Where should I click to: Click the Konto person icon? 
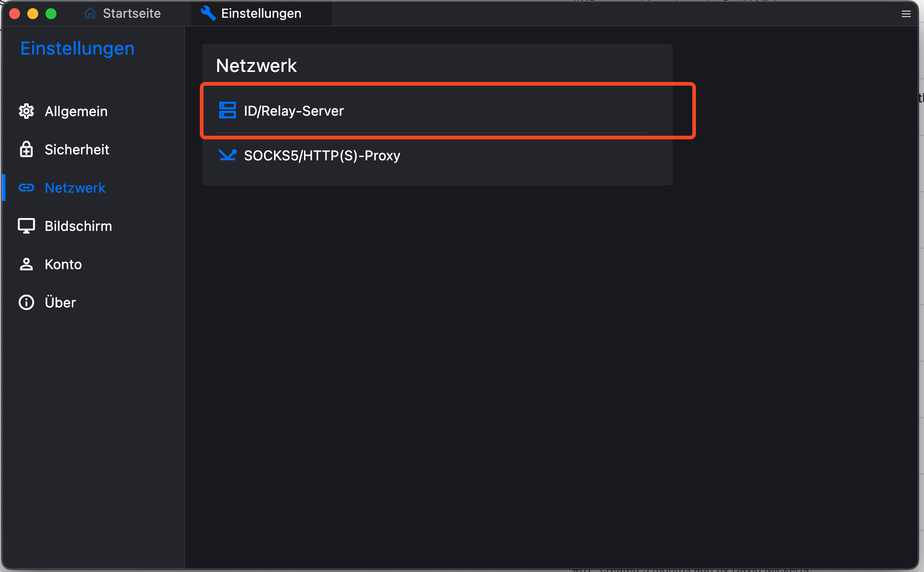click(26, 264)
